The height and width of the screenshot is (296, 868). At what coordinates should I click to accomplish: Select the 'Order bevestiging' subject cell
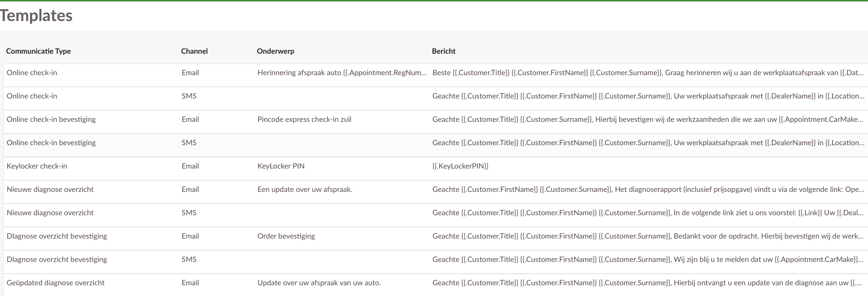pos(286,236)
